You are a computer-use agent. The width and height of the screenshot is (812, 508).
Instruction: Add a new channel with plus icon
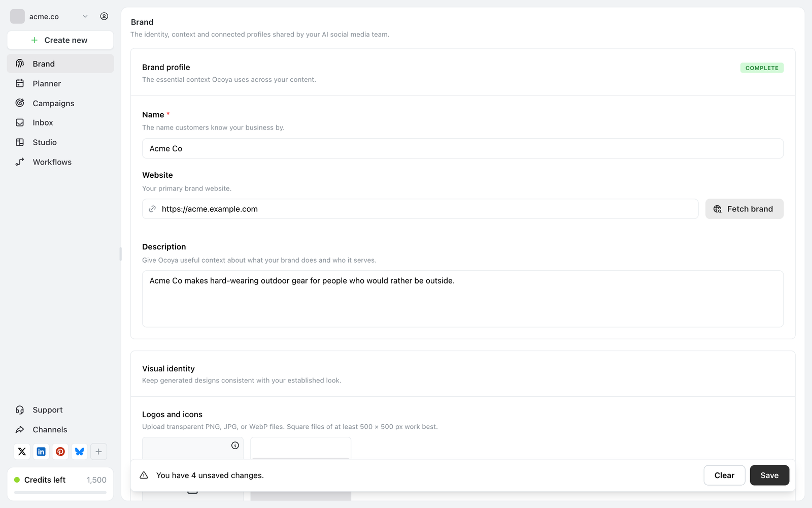point(99,452)
